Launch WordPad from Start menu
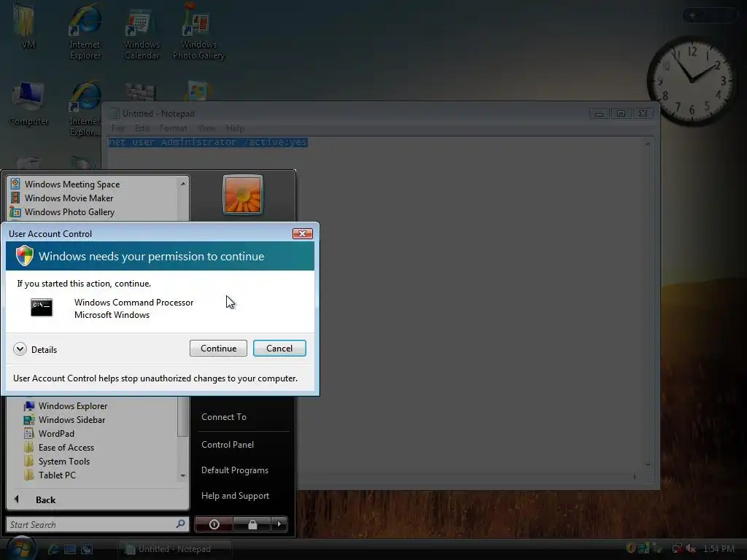The image size is (747, 560). click(x=56, y=433)
